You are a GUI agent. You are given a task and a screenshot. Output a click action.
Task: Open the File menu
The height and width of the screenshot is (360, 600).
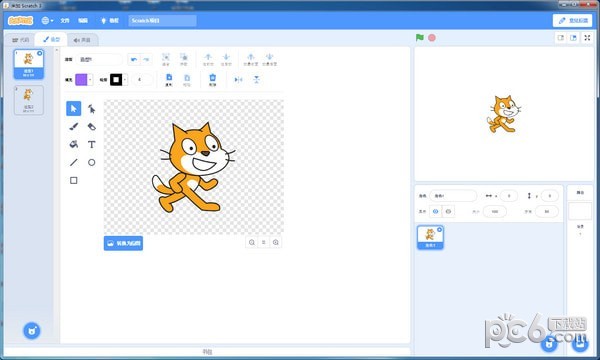[x=65, y=20]
